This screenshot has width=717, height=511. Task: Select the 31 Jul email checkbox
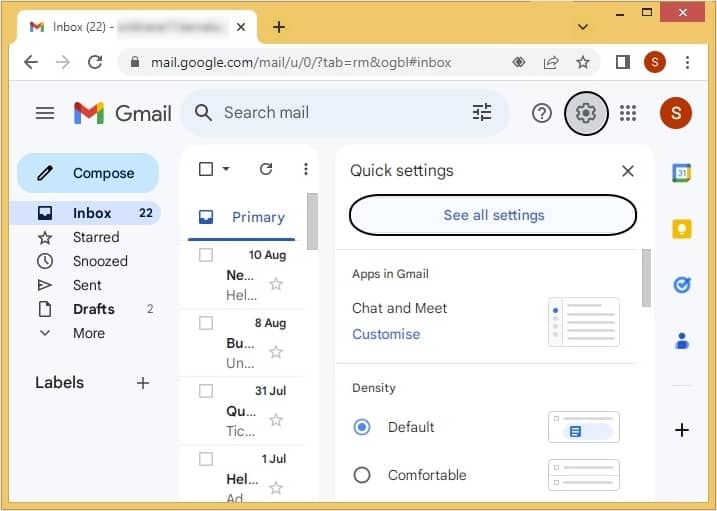(x=206, y=391)
